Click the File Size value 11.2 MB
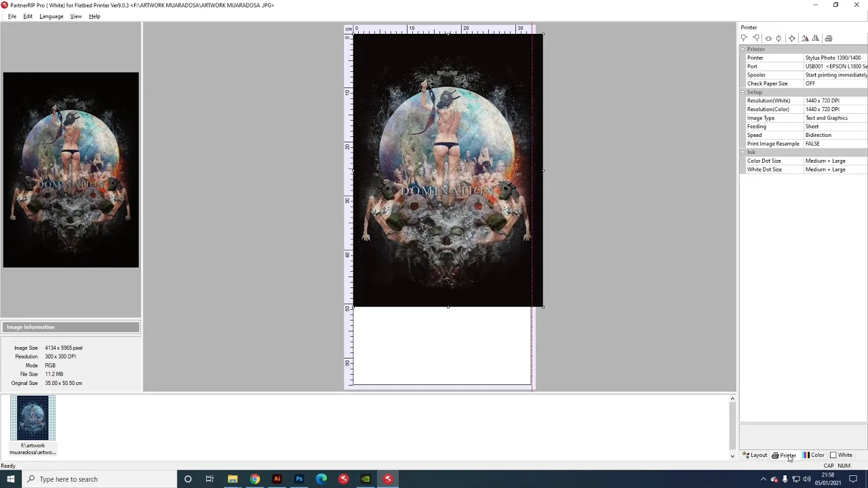Screen dimensions: 868x488 (x=54, y=374)
